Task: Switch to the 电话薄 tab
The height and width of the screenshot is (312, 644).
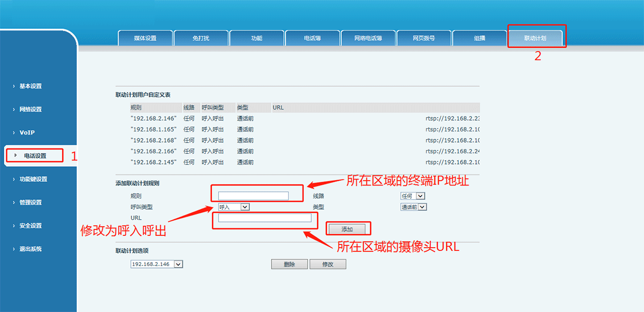Action: click(x=312, y=38)
